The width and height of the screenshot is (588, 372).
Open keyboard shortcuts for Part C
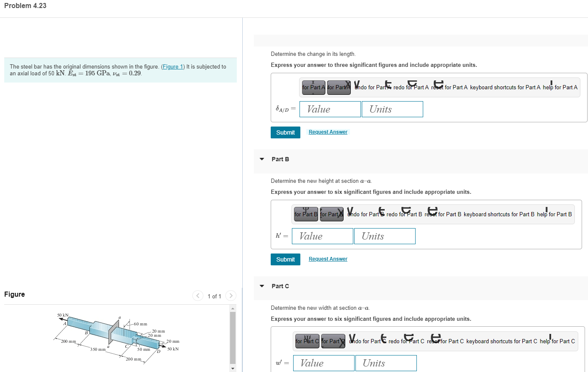(502, 342)
